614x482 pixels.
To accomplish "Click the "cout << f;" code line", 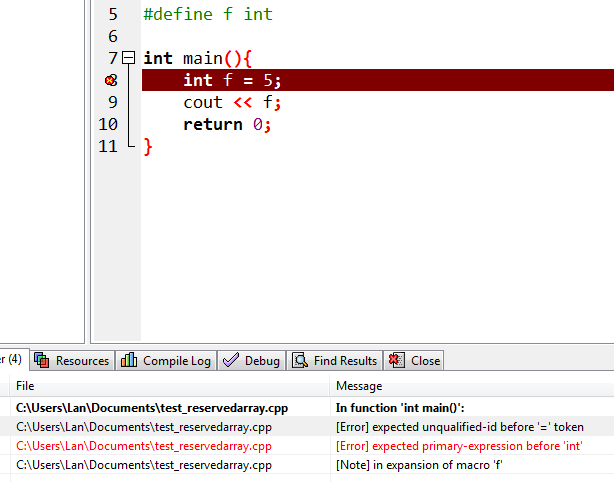I will pos(232,103).
